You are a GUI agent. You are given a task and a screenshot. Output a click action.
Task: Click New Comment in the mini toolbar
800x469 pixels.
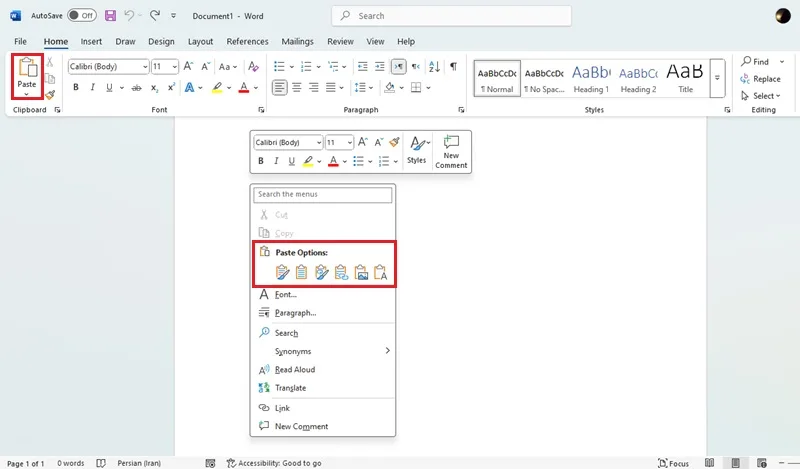tap(451, 152)
